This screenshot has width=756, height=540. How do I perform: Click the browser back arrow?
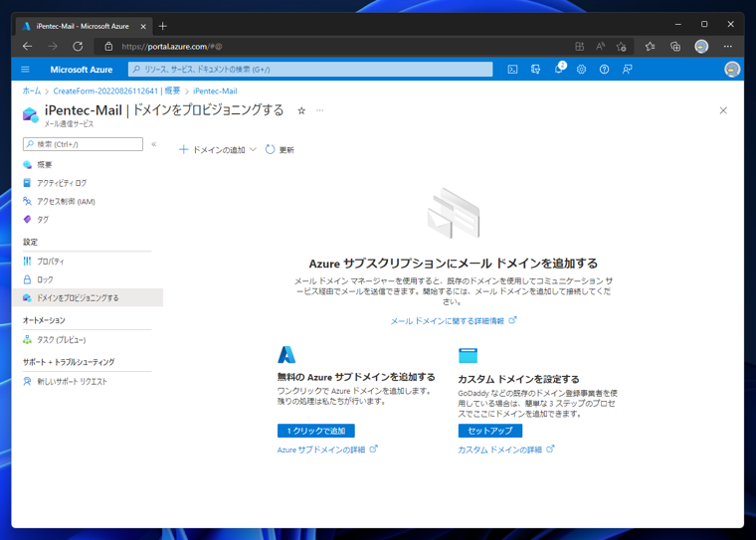point(28,47)
